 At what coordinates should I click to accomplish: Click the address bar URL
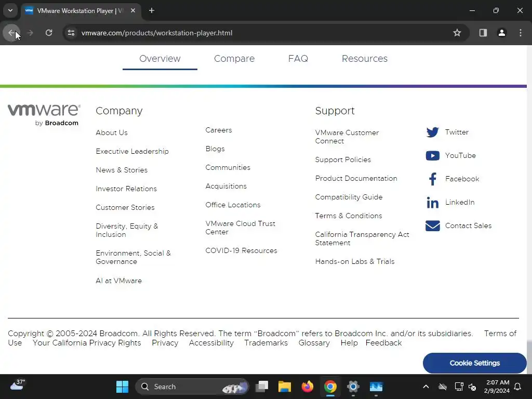coord(157,33)
